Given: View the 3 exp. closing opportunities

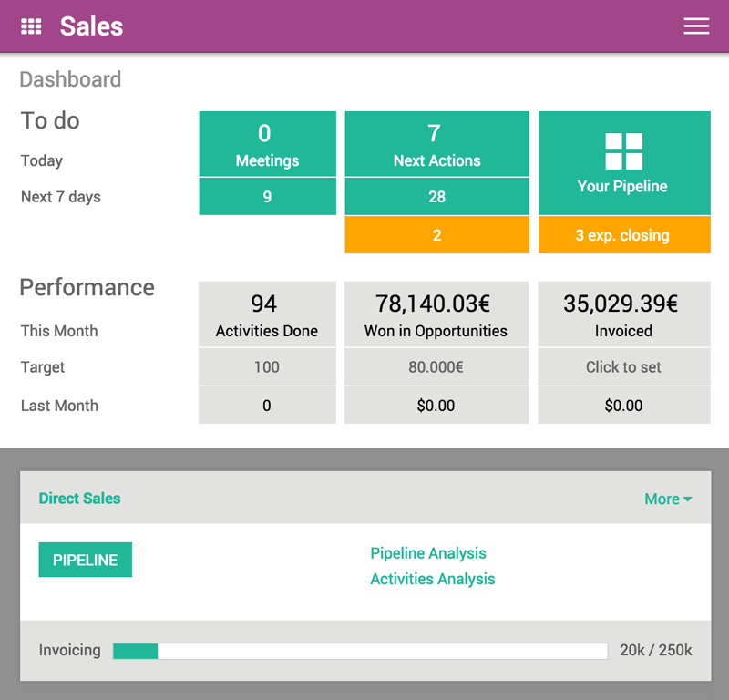Looking at the screenshot, I should 623,234.
